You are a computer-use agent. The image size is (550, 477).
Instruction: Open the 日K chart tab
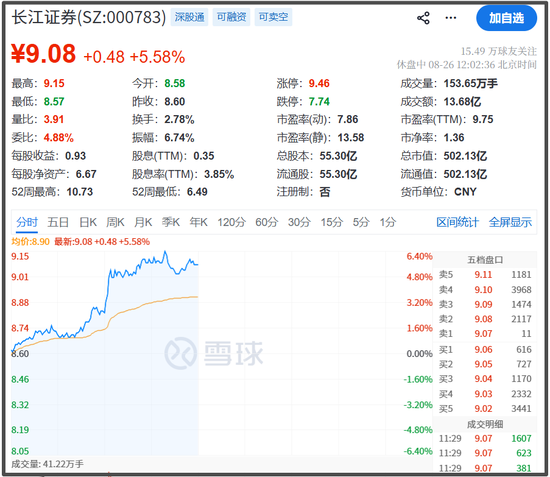click(88, 222)
